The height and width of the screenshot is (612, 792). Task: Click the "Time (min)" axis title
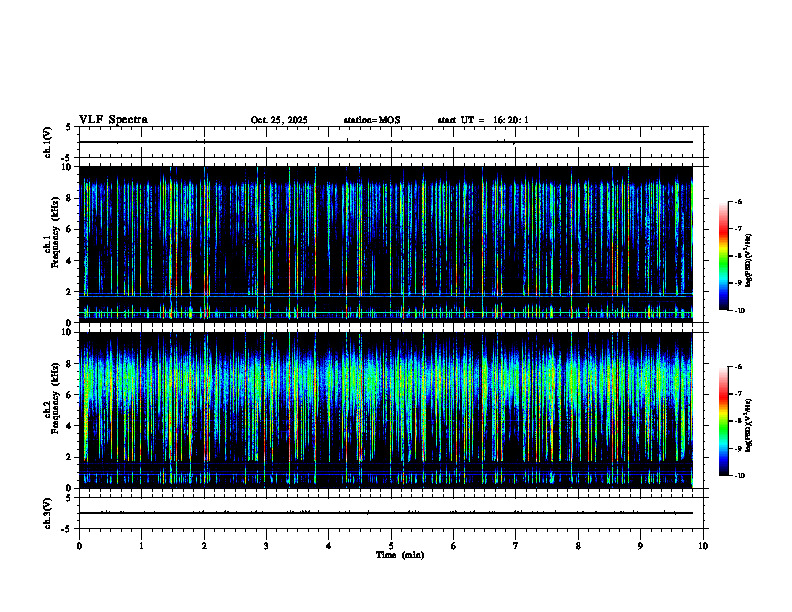coord(400,555)
